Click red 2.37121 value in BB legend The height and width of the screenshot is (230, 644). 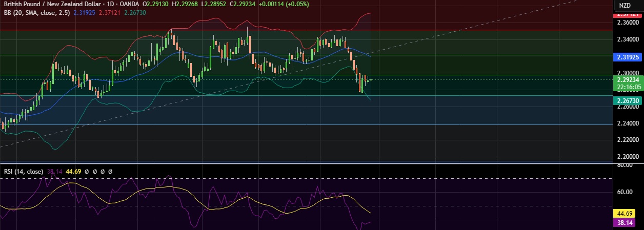(112, 12)
